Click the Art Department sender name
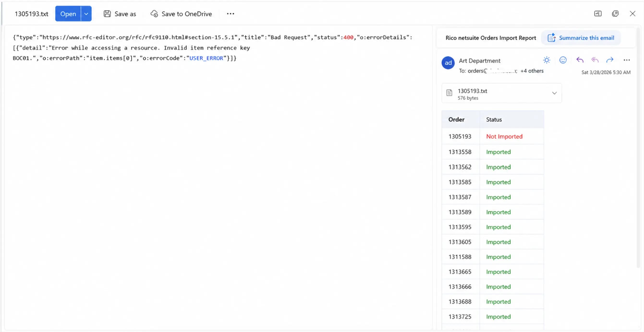644x332 pixels. pyautogui.click(x=480, y=61)
